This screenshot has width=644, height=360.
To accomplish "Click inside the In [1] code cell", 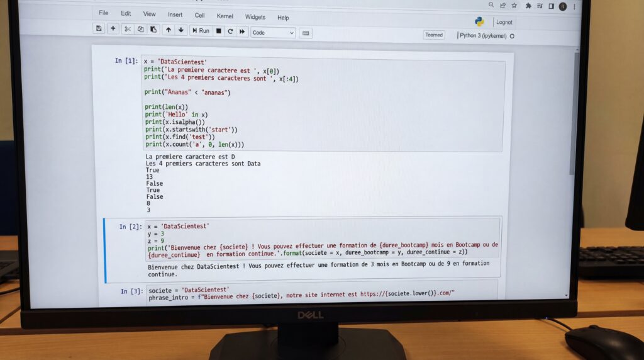I will click(x=323, y=104).
